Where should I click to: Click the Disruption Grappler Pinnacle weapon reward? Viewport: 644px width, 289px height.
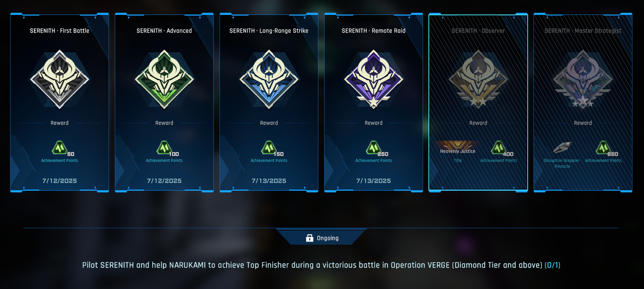click(562, 148)
